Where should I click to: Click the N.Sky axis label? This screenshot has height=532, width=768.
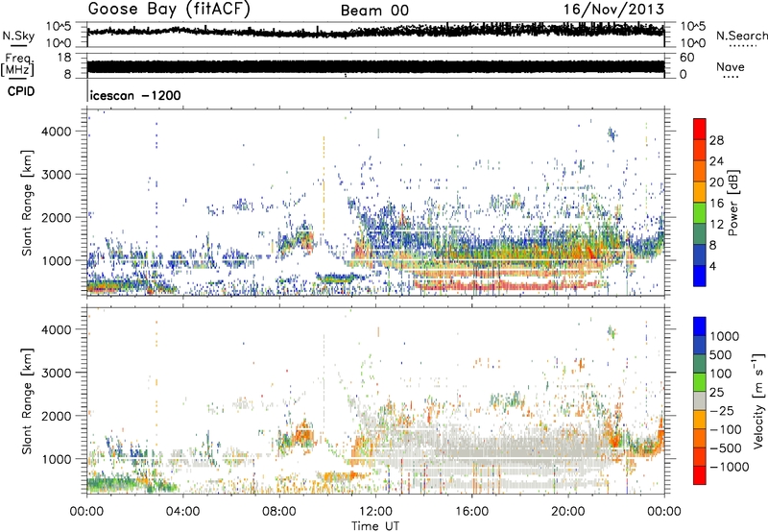[18, 36]
